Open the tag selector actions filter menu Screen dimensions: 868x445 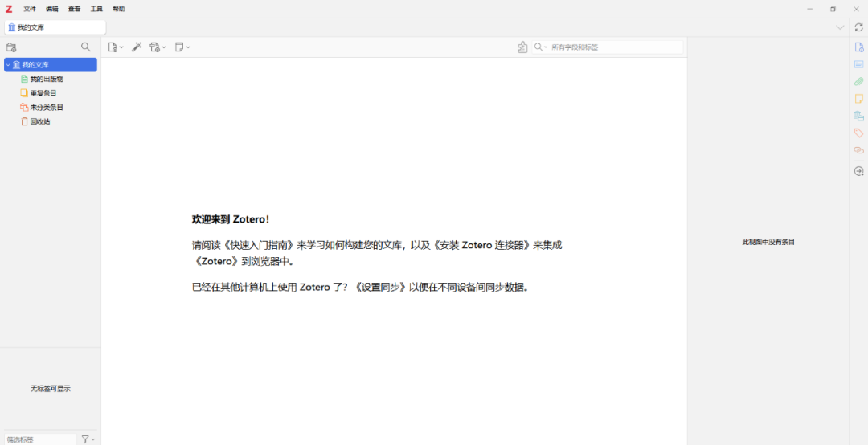(x=88, y=439)
